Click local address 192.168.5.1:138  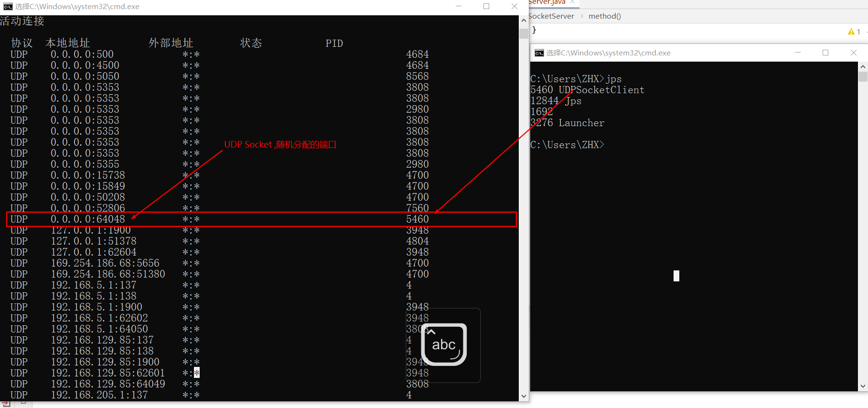pyautogui.click(x=94, y=296)
